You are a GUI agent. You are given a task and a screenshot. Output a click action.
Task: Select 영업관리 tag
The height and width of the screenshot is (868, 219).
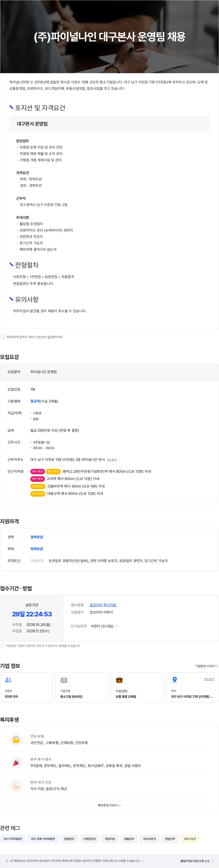(x=69, y=839)
